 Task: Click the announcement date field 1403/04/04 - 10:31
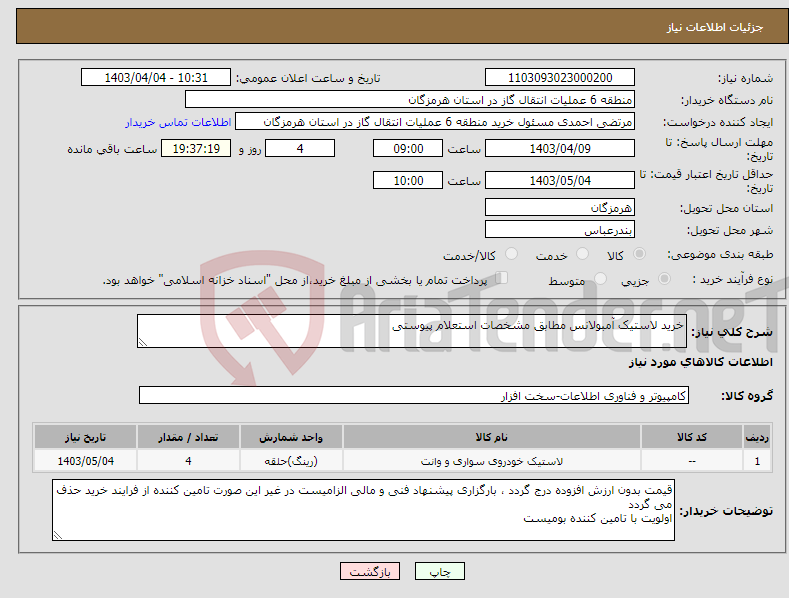click(156, 78)
